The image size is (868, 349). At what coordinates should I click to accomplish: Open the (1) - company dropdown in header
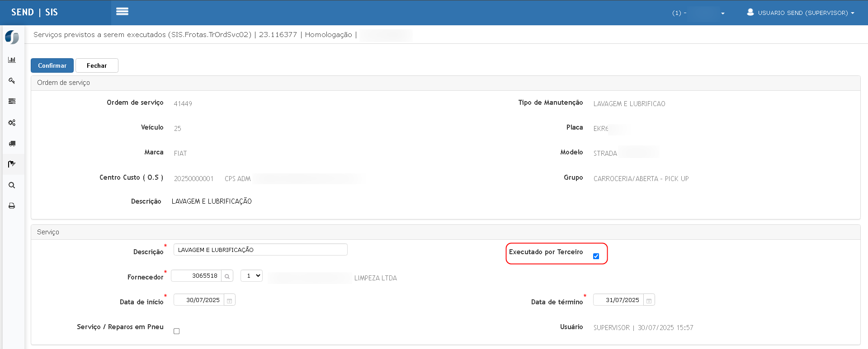point(698,13)
